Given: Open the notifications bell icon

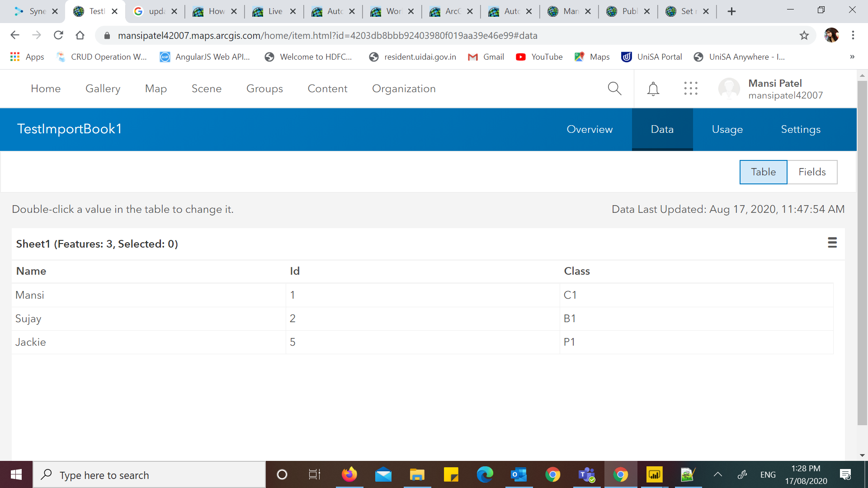Looking at the screenshot, I should 653,89.
